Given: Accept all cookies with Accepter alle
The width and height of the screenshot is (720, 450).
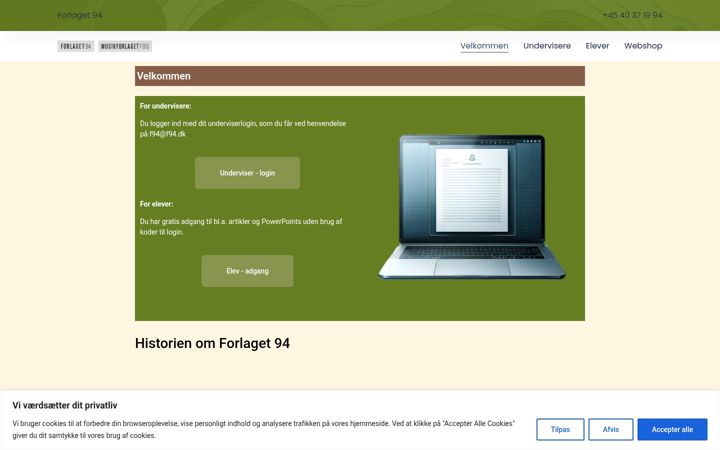Looking at the screenshot, I should point(672,429).
